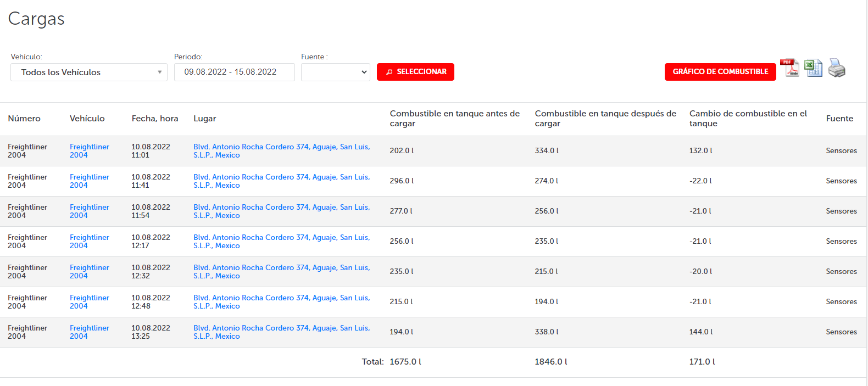Open the Blvd. Antonio Rocha address in 12:32 row
The image size is (868, 386).
click(282, 272)
